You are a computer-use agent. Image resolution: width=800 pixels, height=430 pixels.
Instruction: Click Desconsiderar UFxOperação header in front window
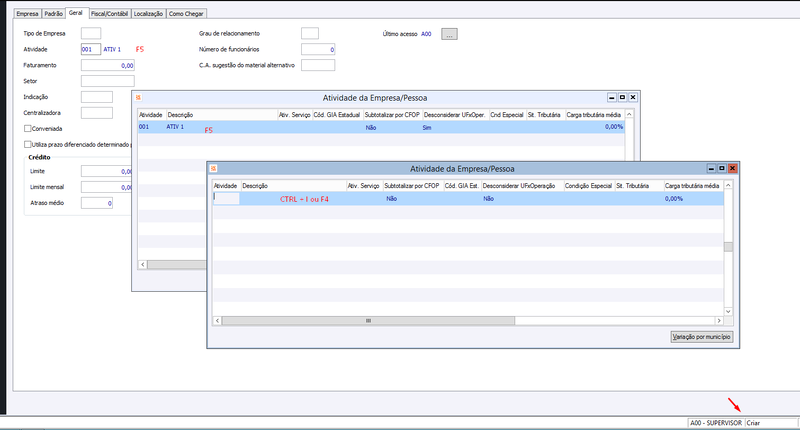click(x=522, y=186)
